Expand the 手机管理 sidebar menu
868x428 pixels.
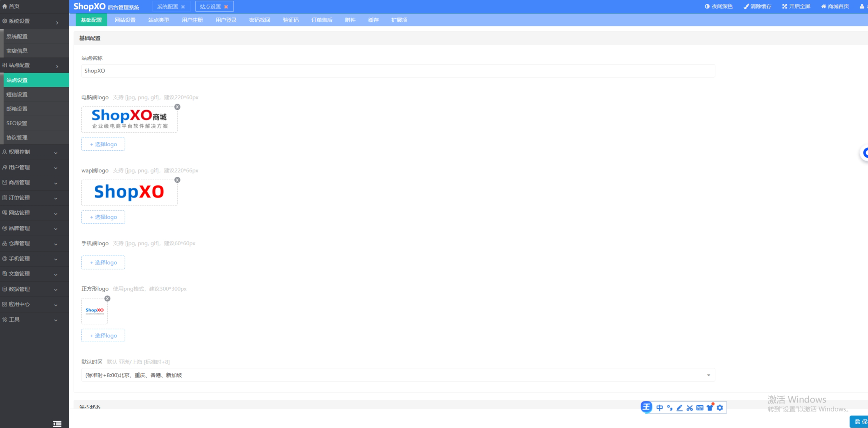tap(34, 259)
